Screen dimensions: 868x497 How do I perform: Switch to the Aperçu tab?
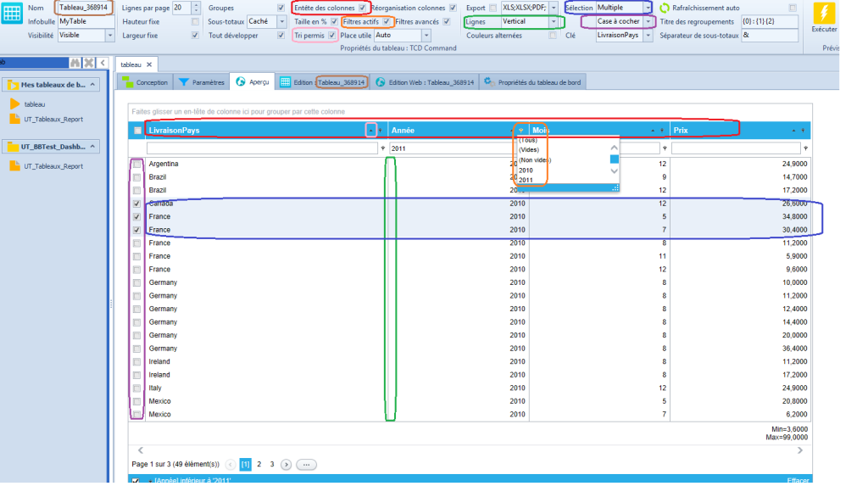(x=253, y=82)
